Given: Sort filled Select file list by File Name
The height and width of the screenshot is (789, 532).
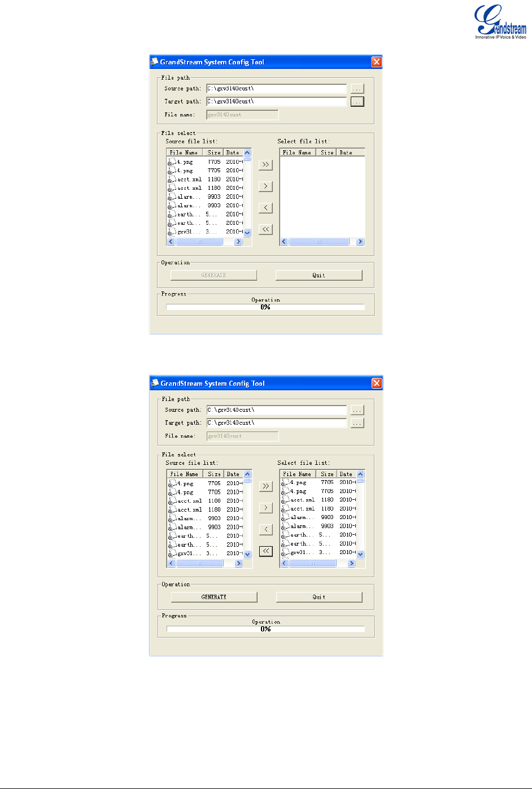Looking at the screenshot, I should 298,474.
